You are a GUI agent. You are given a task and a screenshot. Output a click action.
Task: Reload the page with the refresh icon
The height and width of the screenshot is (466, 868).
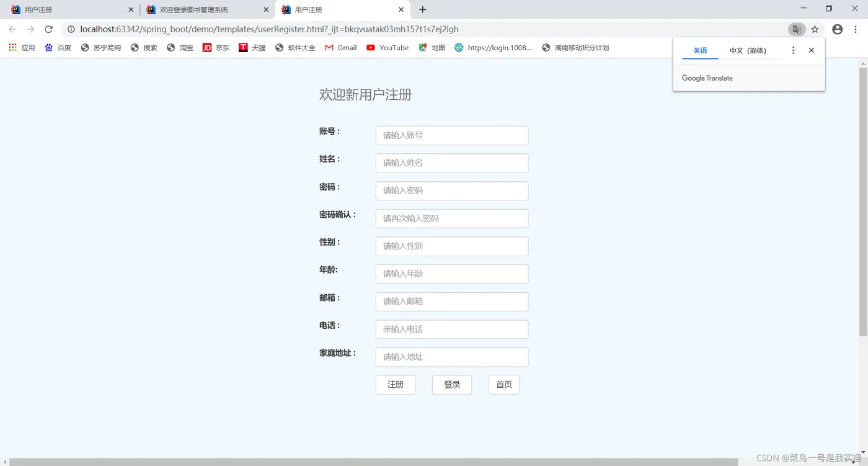(48, 29)
